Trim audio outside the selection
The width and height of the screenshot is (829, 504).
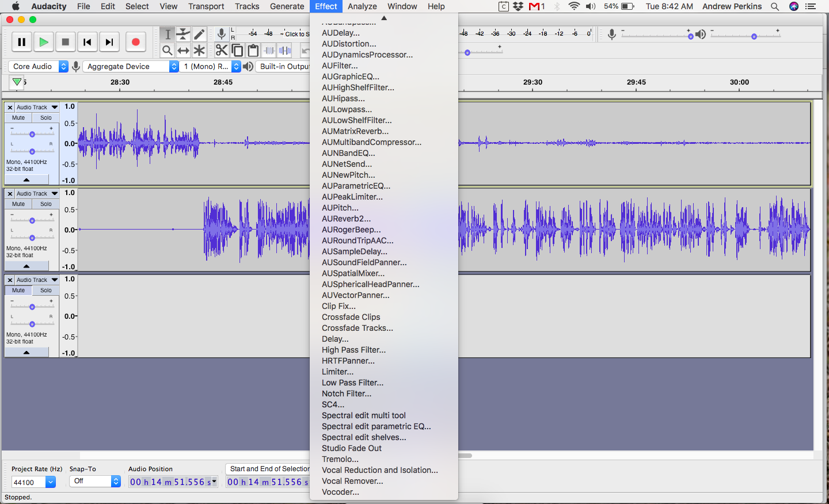click(x=268, y=50)
